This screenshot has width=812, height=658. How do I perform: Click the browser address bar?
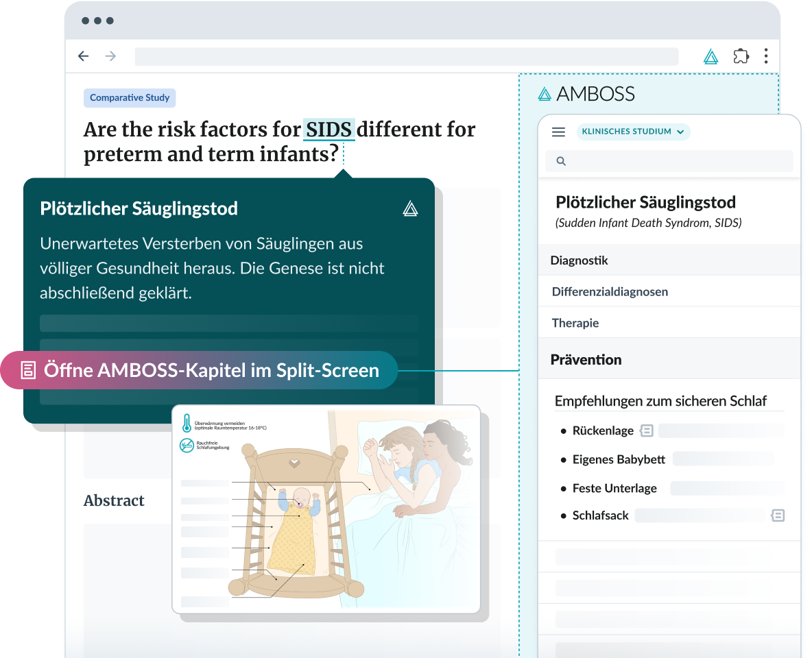407,56
